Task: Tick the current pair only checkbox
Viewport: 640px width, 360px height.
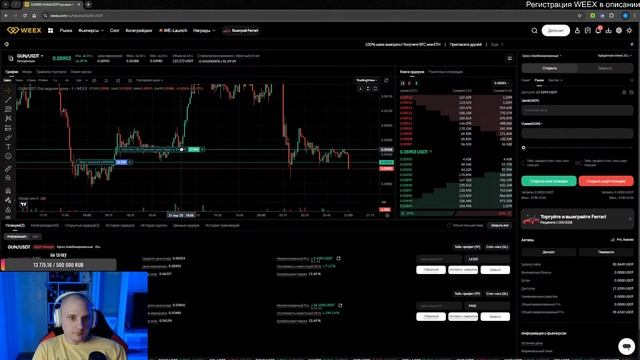Action: click(449, 225)
